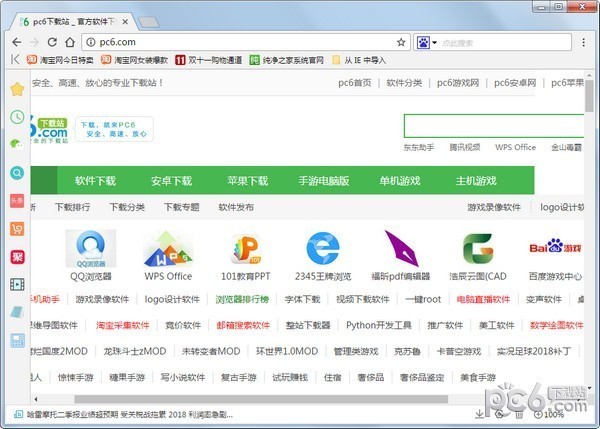Viewport: 600px width, 429px height.
Task: Open the orange shopping cart sidebar icon
Action: (x=17, y=228)
